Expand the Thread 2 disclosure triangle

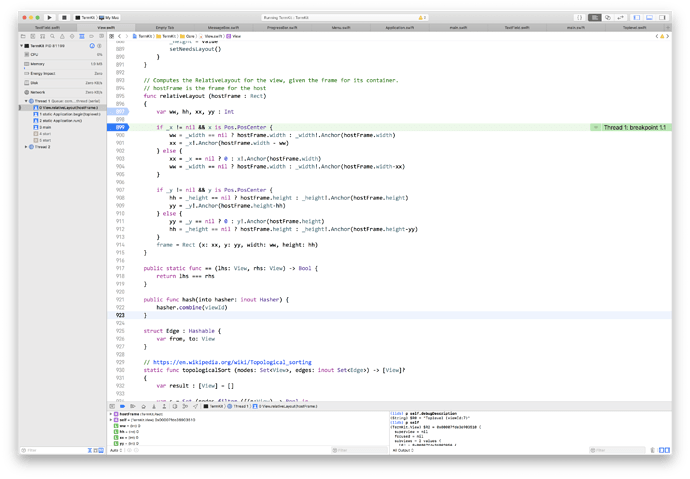click(x=26, y=147)
